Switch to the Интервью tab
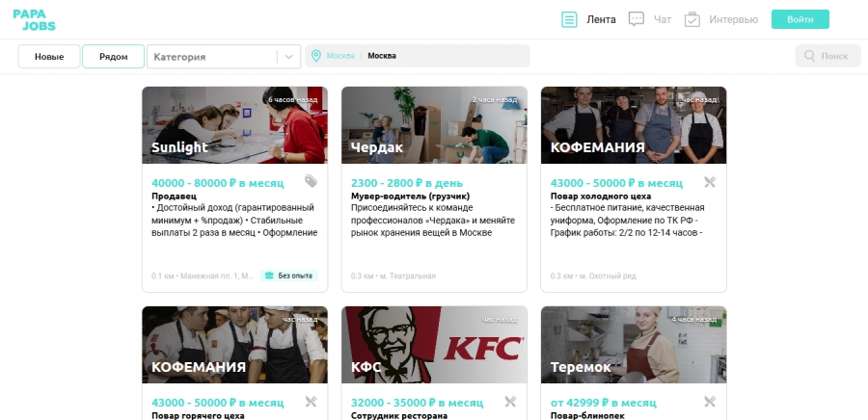 tap(734, 19)
